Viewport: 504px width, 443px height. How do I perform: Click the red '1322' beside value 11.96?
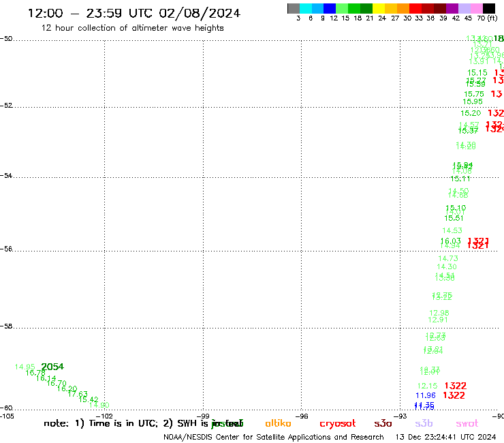(454, 395)
